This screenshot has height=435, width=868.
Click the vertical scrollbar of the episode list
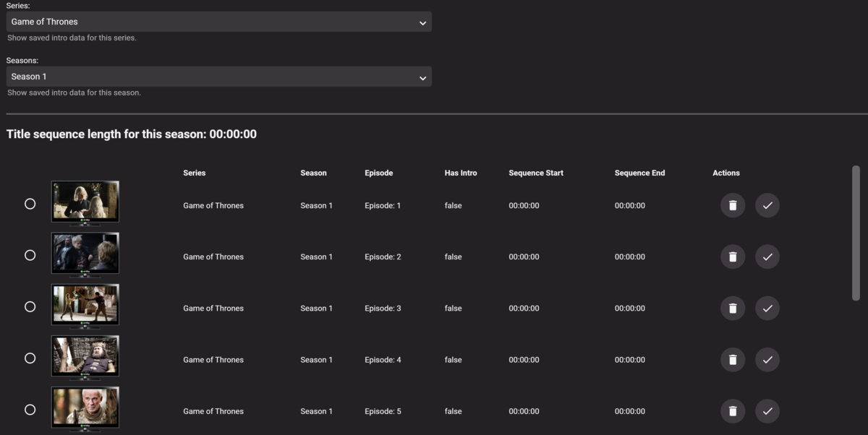coord(856,231)
